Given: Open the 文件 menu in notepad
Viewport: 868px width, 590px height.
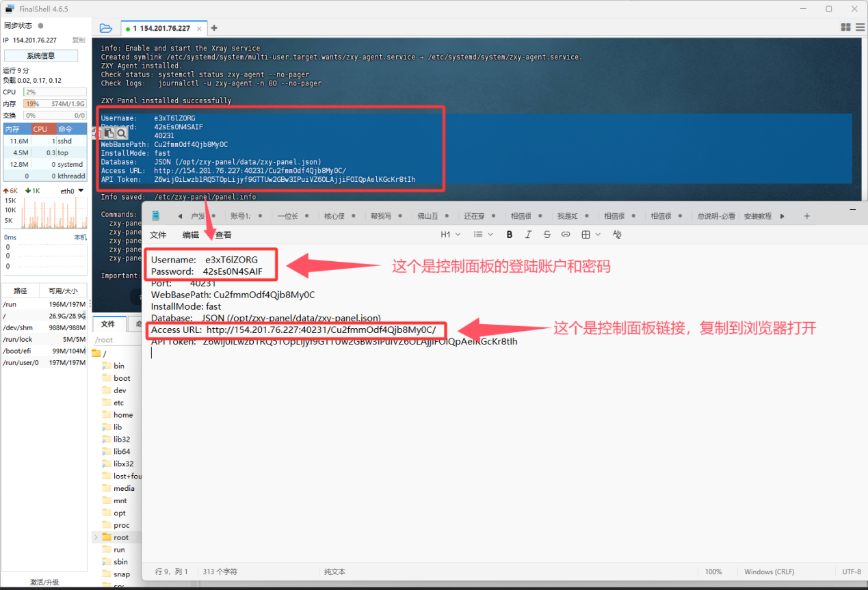Looking at the screenshot, I should pyautogui.click(x=158, y=234).
